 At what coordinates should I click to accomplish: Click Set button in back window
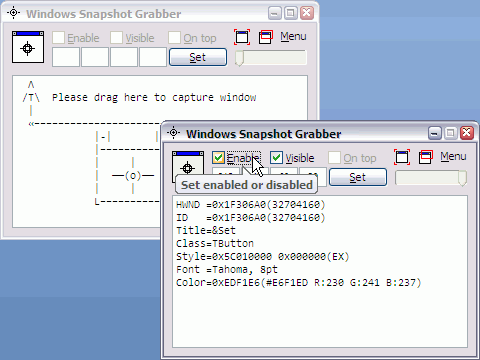click(198, 57)
